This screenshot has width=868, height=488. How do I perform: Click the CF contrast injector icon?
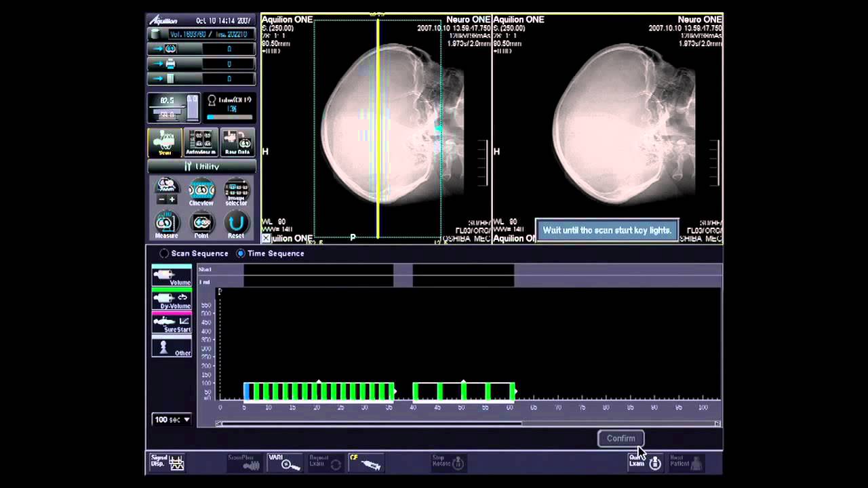pos(366,462)
